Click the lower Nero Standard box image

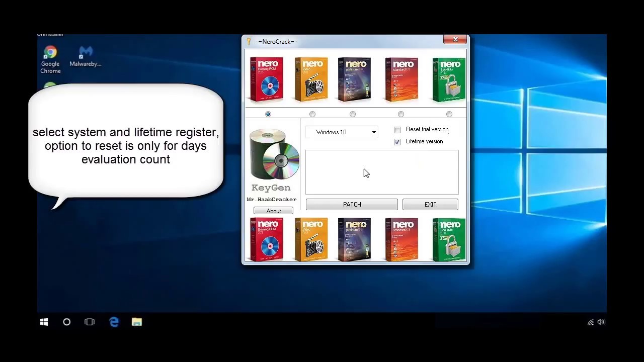[401, 240]
